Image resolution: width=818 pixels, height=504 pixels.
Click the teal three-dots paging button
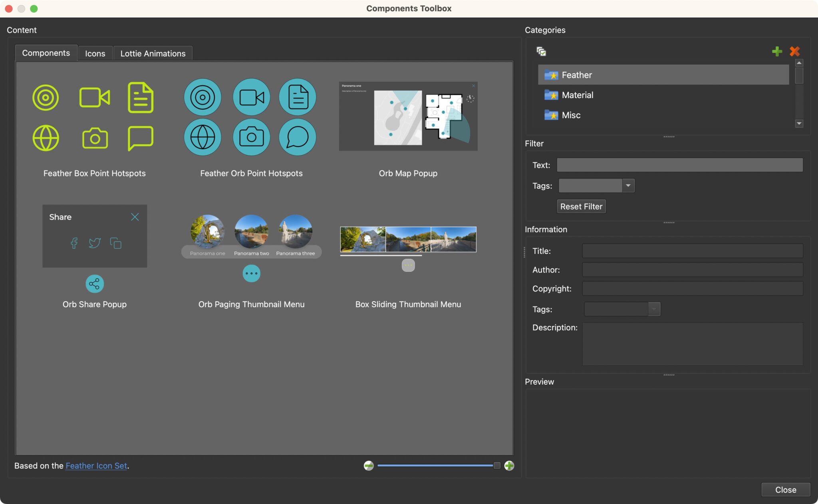(x=251, y=273)
